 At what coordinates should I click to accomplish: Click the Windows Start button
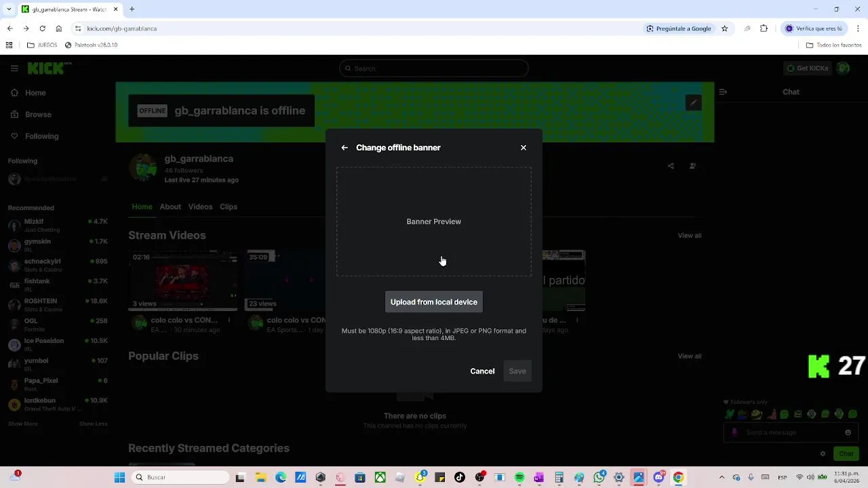coord(119,477)
